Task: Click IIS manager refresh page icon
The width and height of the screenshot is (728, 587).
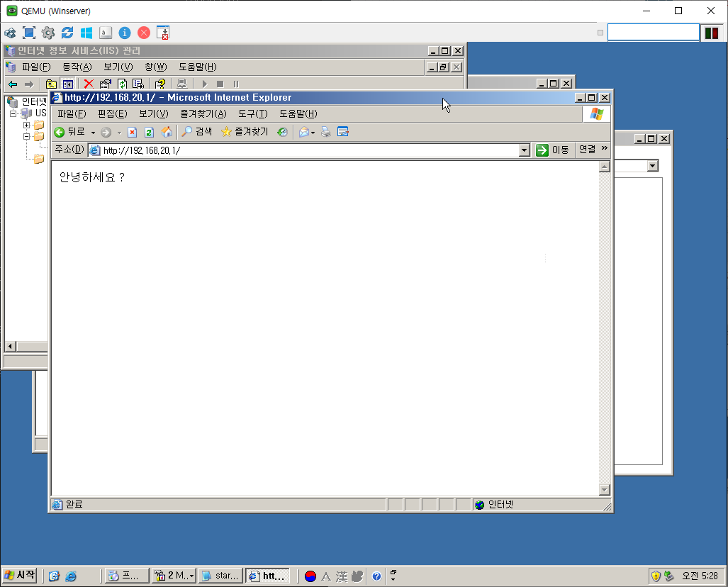Action: click(x=122, y=84)
